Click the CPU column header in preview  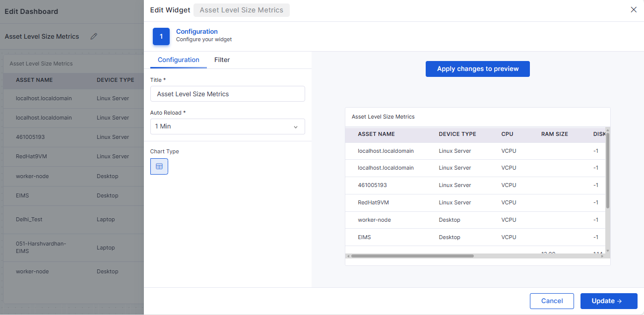click(x=507, y=134)
